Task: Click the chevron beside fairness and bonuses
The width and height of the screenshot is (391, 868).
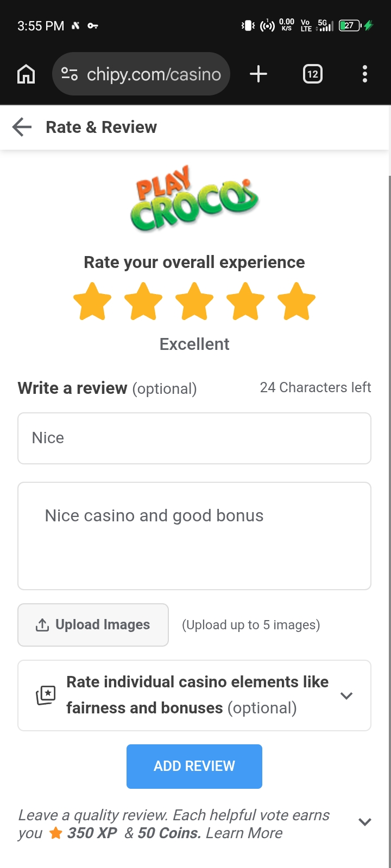Action: [x=346, y=695]
